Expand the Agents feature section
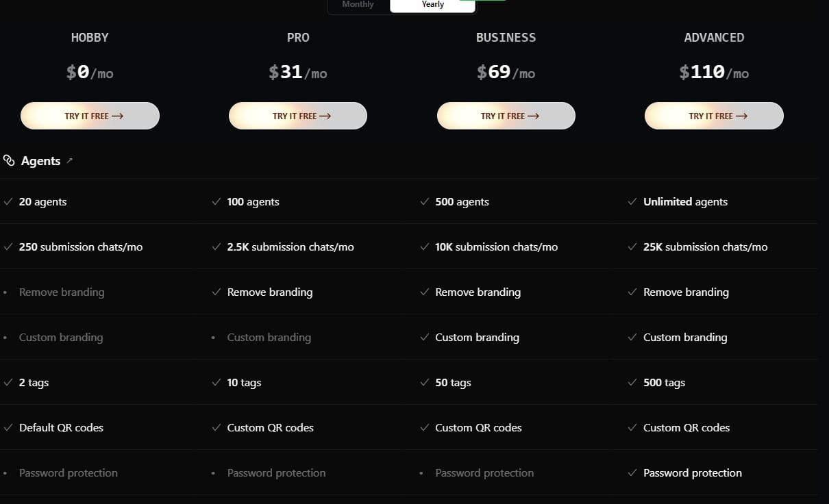The image size is (829, 504). (x=40, y=160)
